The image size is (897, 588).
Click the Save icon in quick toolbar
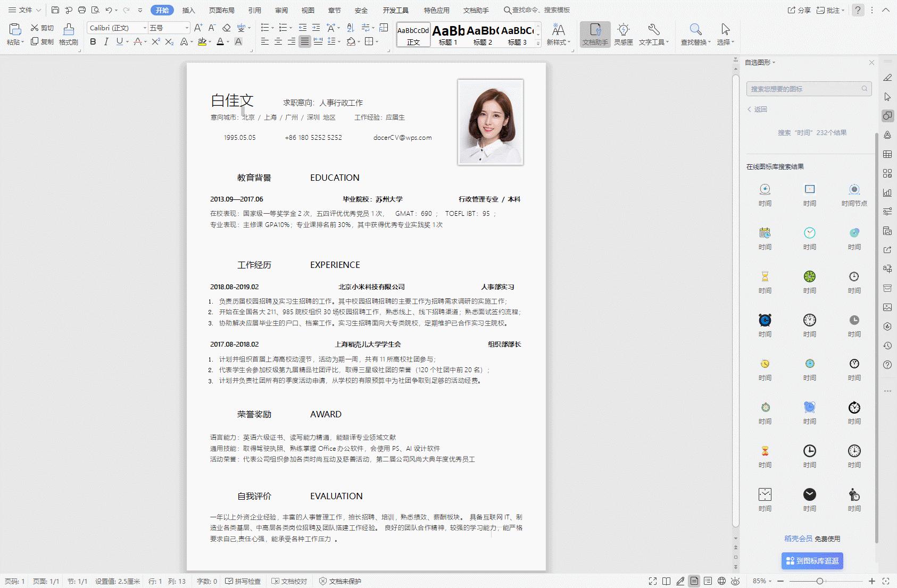[x=55, y=10]
